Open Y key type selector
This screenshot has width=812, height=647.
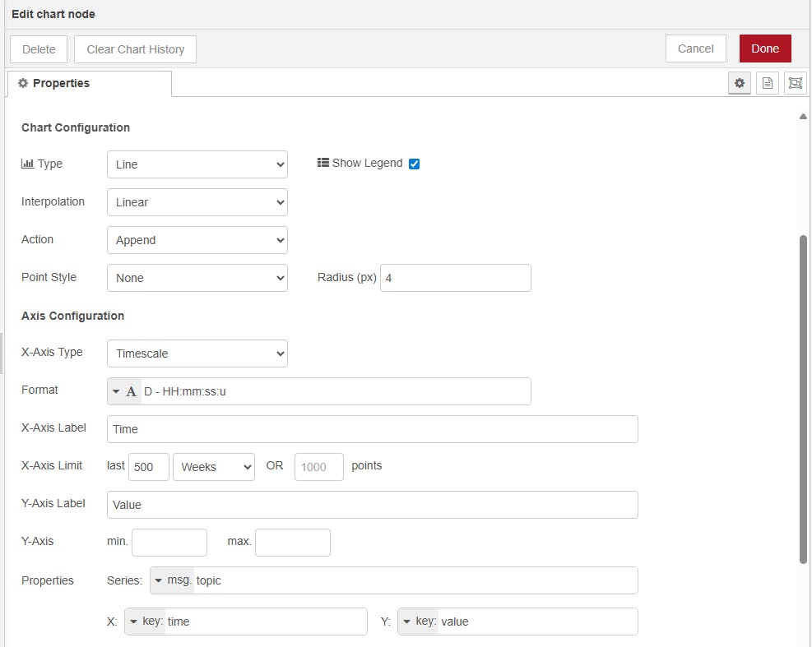tap(418, 622)
